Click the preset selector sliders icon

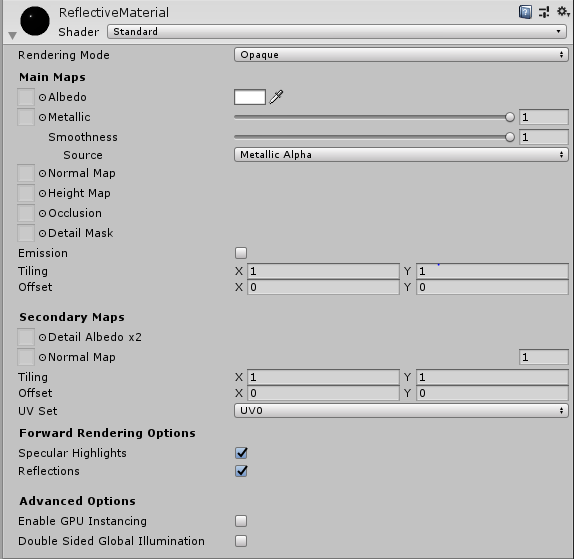(544, 12)
